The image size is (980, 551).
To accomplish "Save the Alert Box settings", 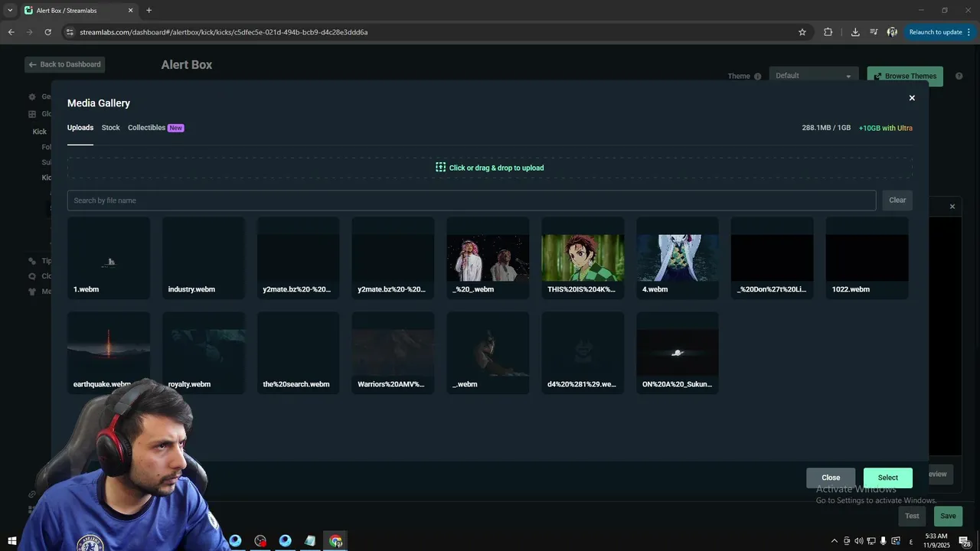I will point(948,516).
